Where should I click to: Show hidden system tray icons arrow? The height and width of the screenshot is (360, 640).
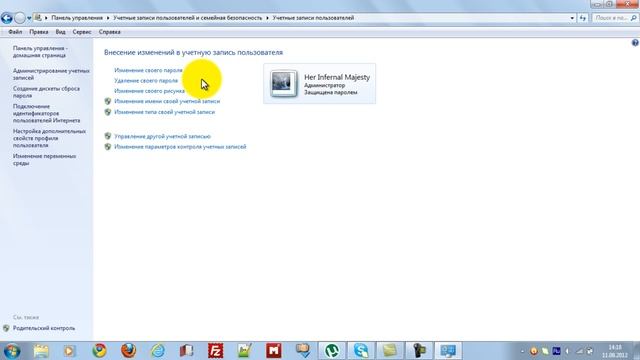(522, 351)
